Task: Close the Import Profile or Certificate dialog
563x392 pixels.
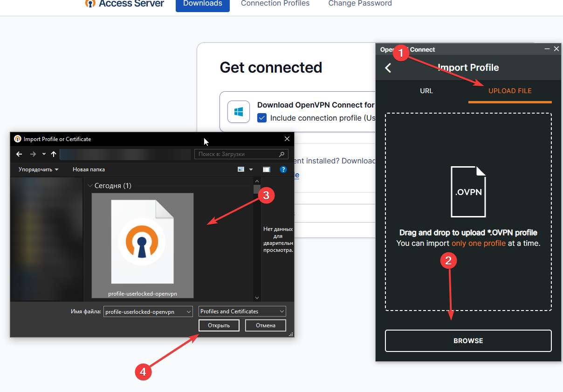Action: [287, 139]
